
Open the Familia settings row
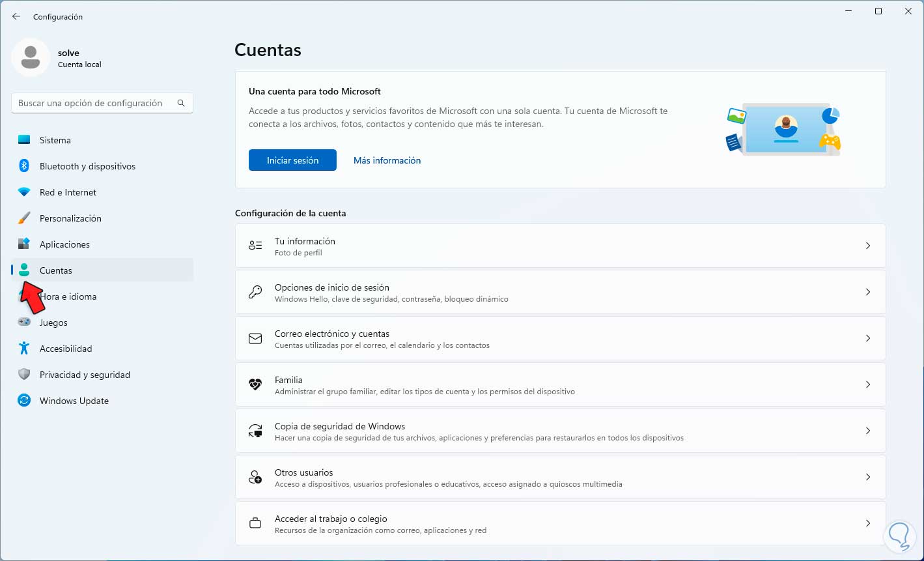click(560, 384)
